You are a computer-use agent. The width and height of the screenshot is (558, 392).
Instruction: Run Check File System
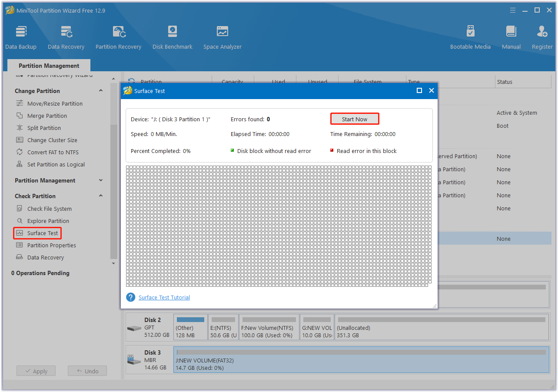pyautogui.click(x=50, y=209)
